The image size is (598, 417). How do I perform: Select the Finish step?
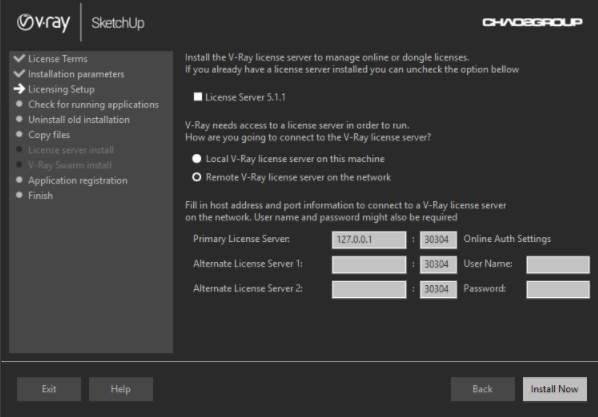(x=40, y=195)
